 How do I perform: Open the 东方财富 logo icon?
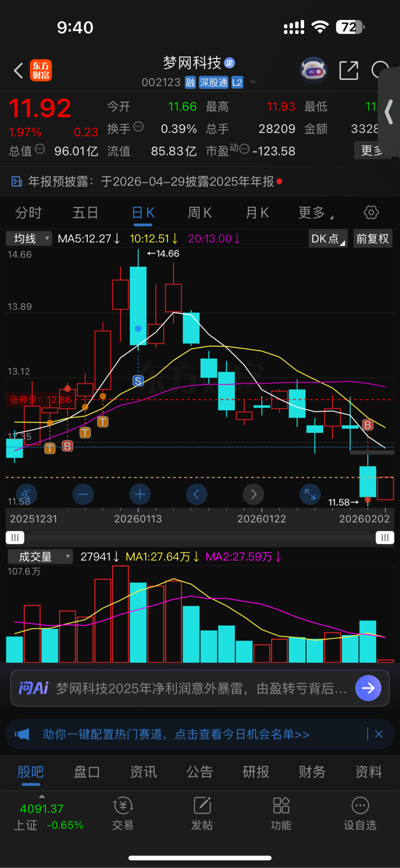click(x=41, y=70)
